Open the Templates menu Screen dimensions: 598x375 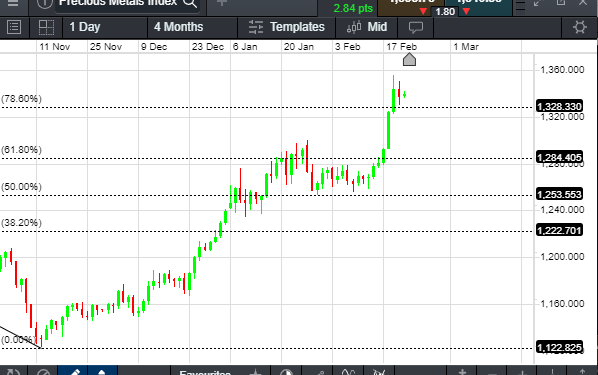(x=297, y=27)
